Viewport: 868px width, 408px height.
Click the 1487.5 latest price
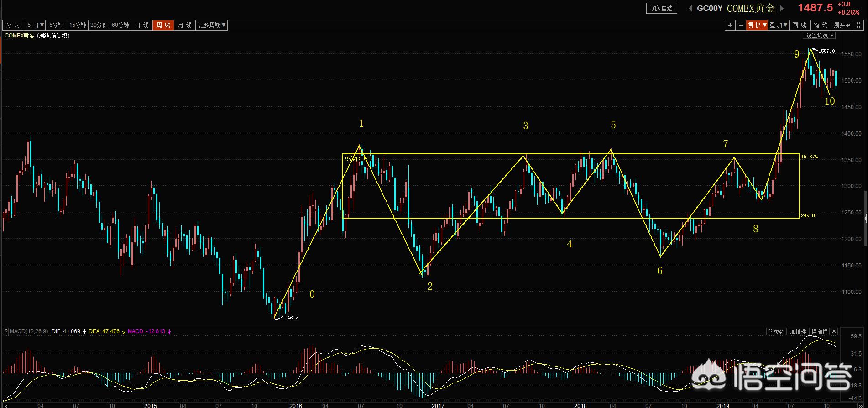815,8
